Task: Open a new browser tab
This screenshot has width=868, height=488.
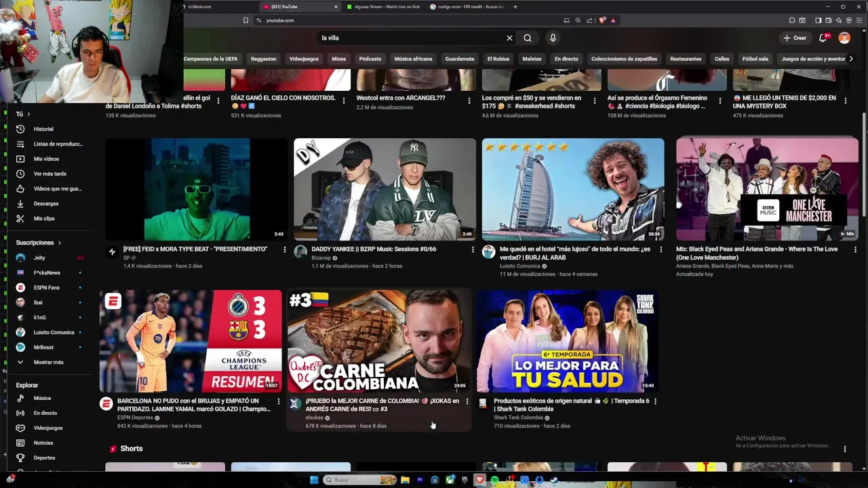Action: (x=515, y=7)
